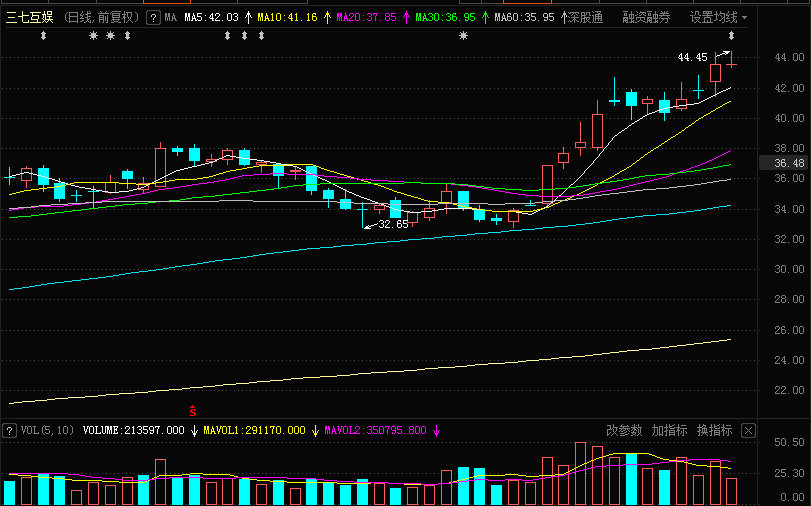Open the 融资融券 tab

tap(647, 18)
